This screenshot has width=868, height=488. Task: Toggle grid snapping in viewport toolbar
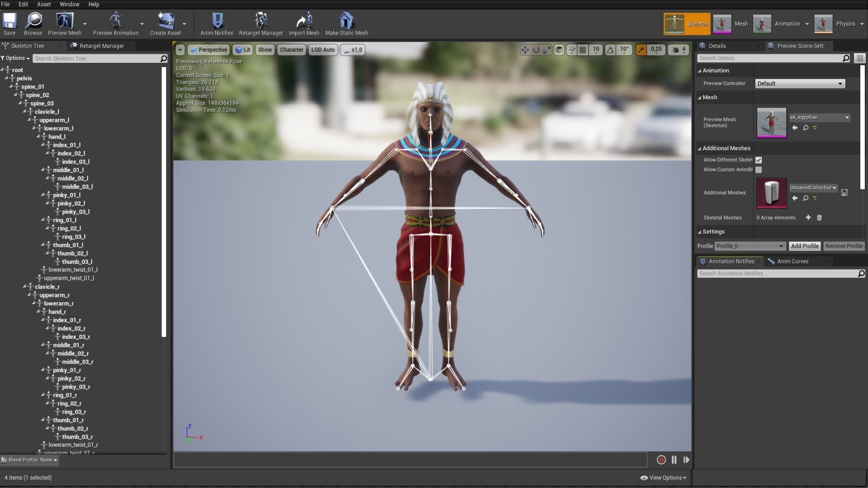pos(583,50)
